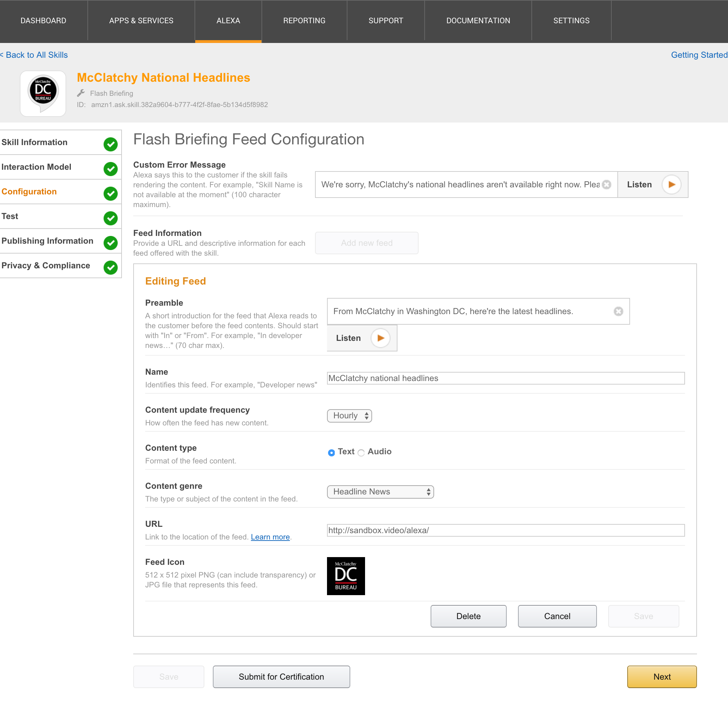Go to the Documentation menu
The image size is (728, 705).
click(x=478, y=21)
